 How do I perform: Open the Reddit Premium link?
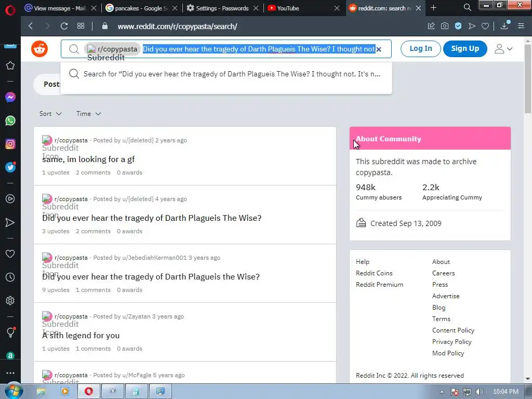(x=379, y=285)
